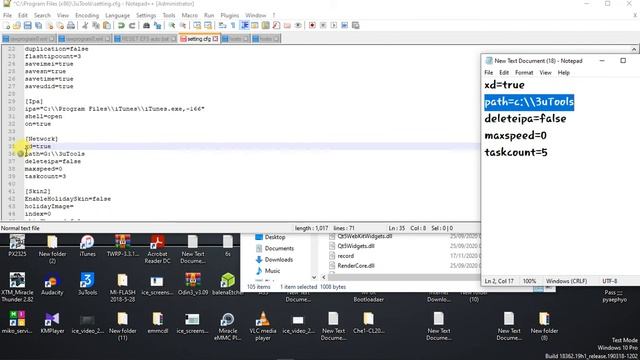Viewport: 640px width, 360px height.
Task: Toggle the Monitoring eye toolbar icon
Action: pyautogui.click(x=298, y=25)
